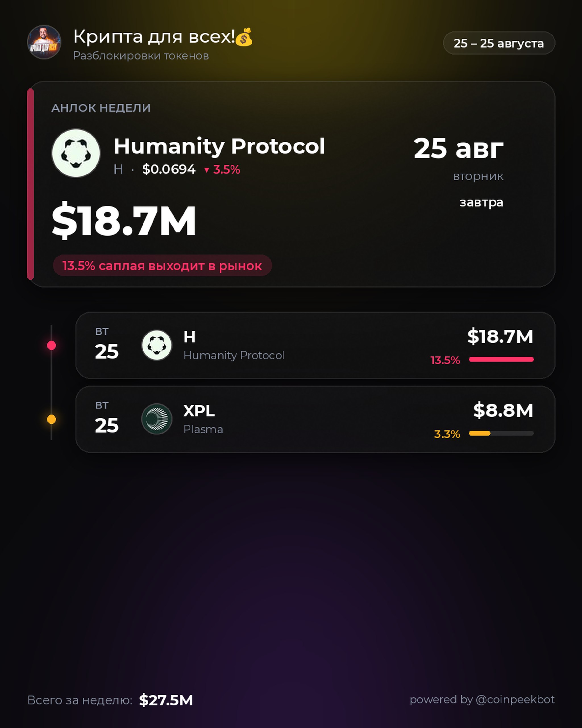Click the Plasma XPL token logo

157,419
